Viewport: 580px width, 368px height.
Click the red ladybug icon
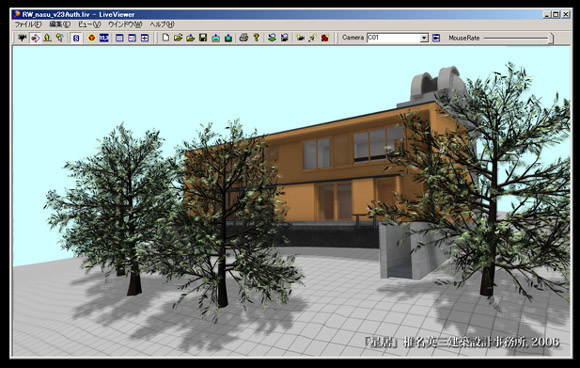pyautogui.click(x=325, y=38)
